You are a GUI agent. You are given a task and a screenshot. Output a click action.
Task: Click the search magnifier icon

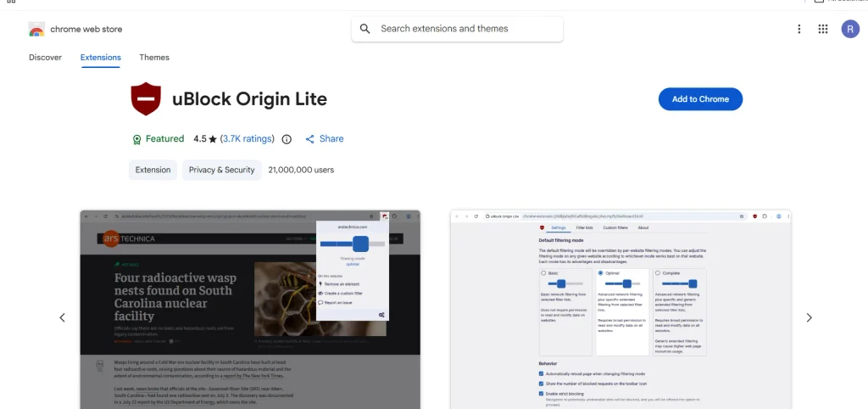364,29
